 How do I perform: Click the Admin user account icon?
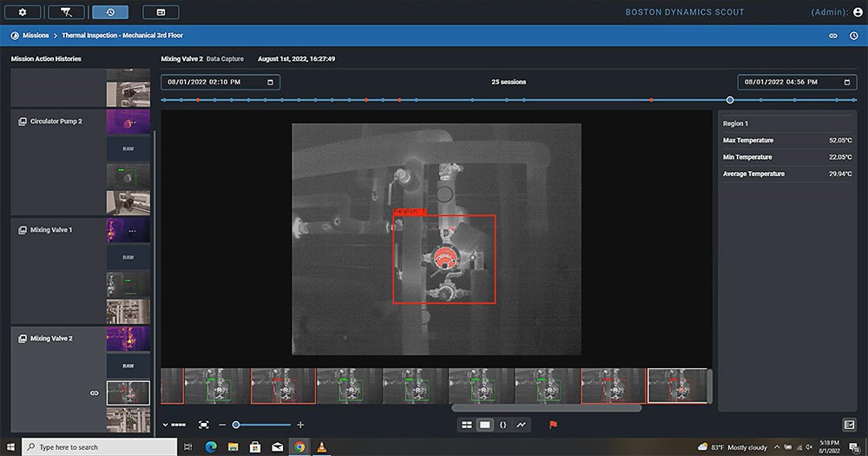pos(858,12)
